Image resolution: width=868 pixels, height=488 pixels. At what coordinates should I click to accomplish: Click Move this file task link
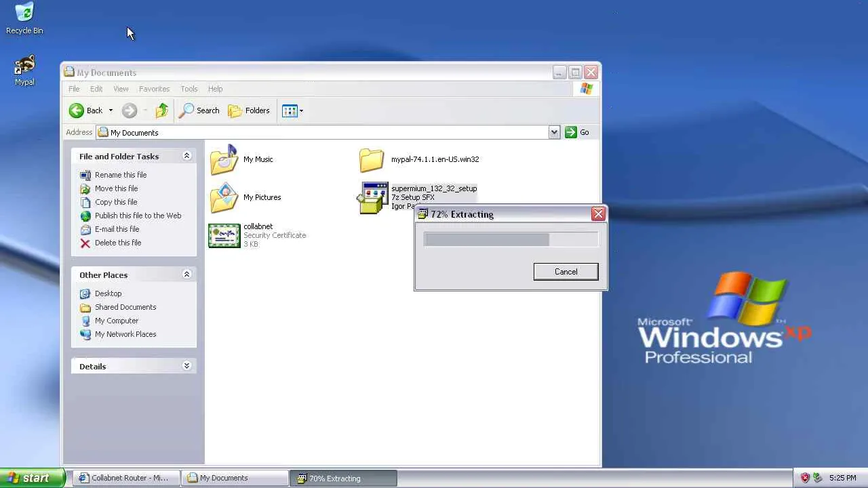click(116, 188)
